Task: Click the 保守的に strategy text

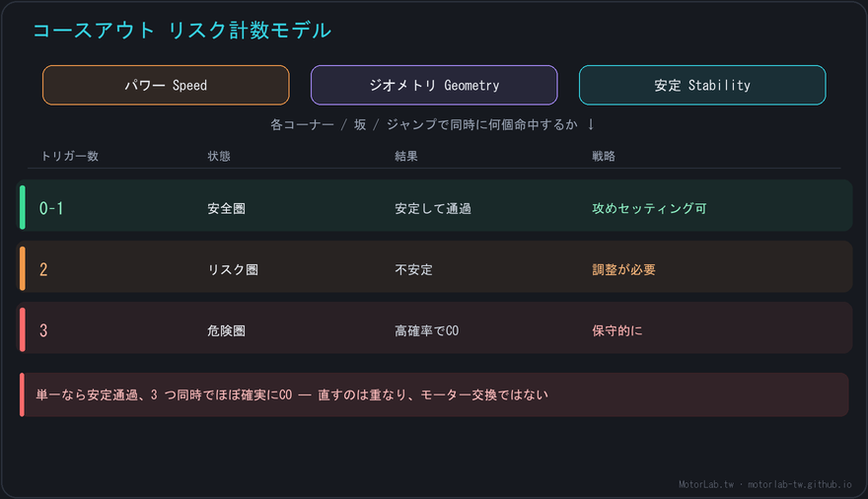Action: click(x=617, y=330)
